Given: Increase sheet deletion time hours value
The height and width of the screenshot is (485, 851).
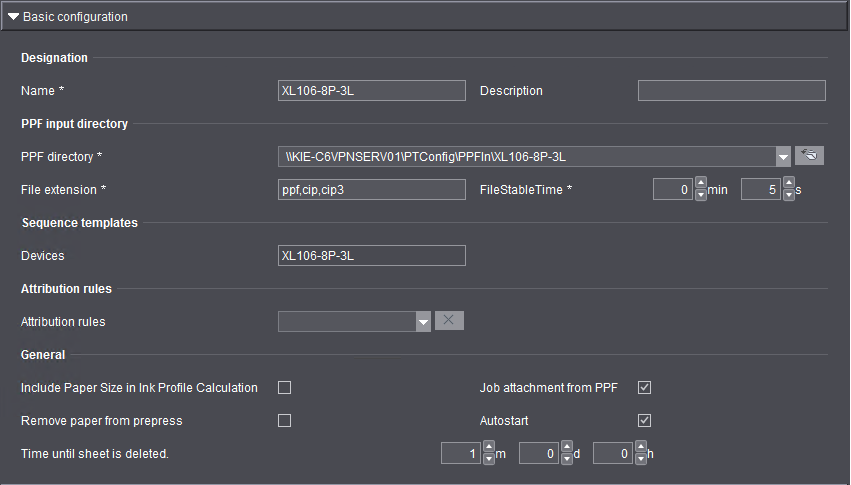Looking at the screenshot, I should coord(641,446).
